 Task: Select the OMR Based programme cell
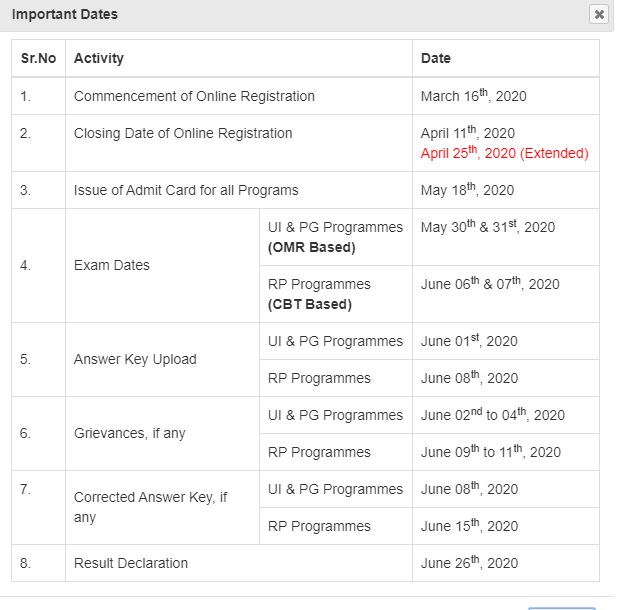pos(335,237)
